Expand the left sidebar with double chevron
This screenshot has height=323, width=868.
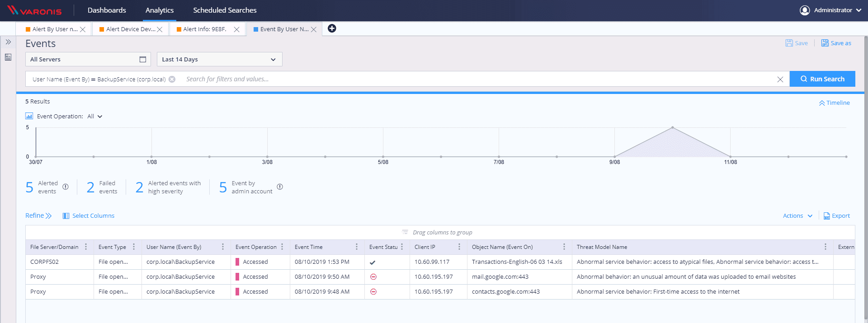coord(8,42)
